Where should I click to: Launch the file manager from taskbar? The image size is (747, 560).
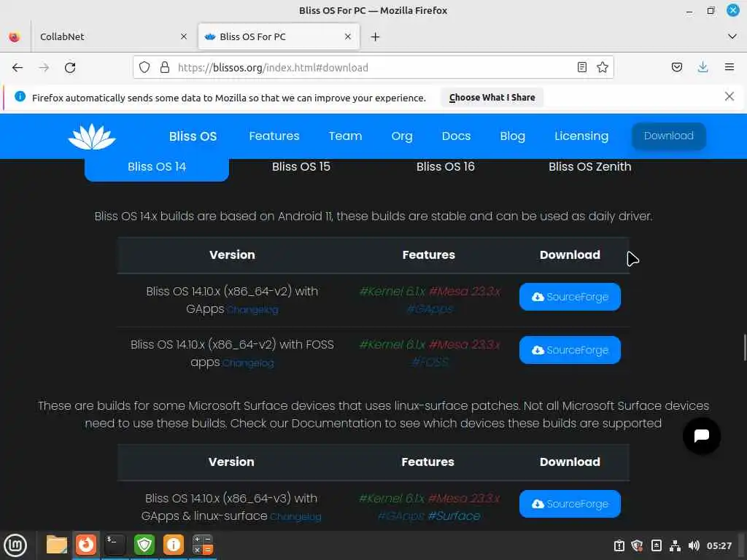56,545
